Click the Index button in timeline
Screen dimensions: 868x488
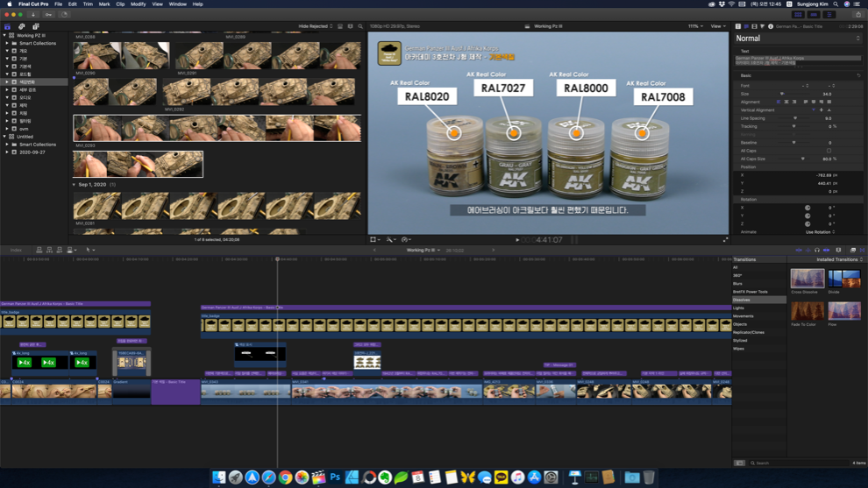[16, 250]
